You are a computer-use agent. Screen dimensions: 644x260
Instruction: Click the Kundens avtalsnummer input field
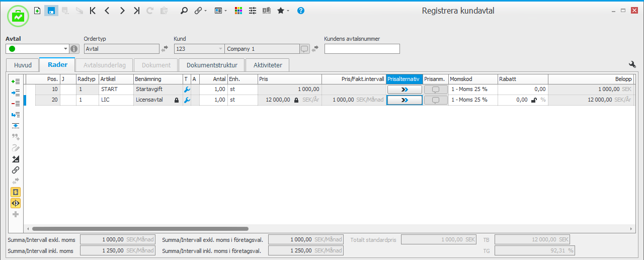pyautogui.click(x=362, y=49)
